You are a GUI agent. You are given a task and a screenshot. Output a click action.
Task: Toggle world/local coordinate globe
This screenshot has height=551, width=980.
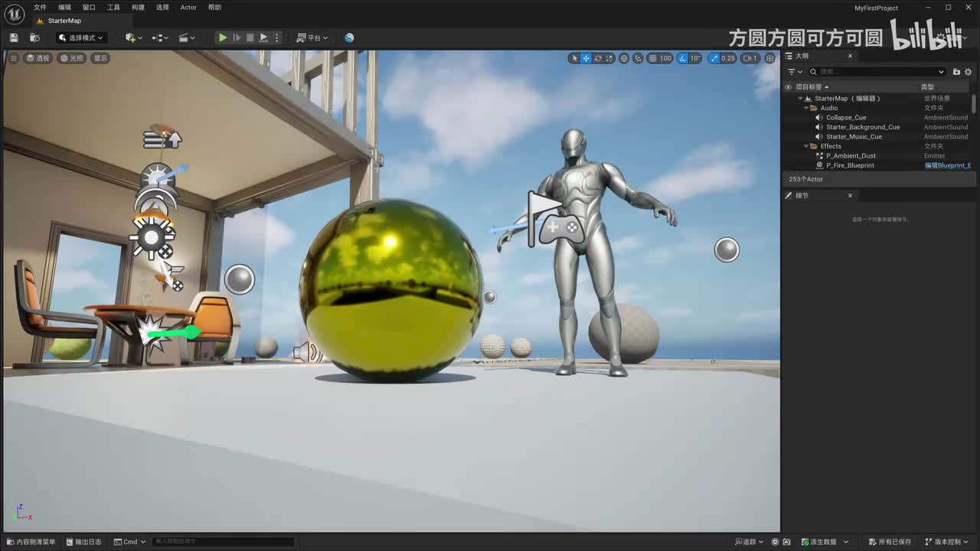pos(624,58)
